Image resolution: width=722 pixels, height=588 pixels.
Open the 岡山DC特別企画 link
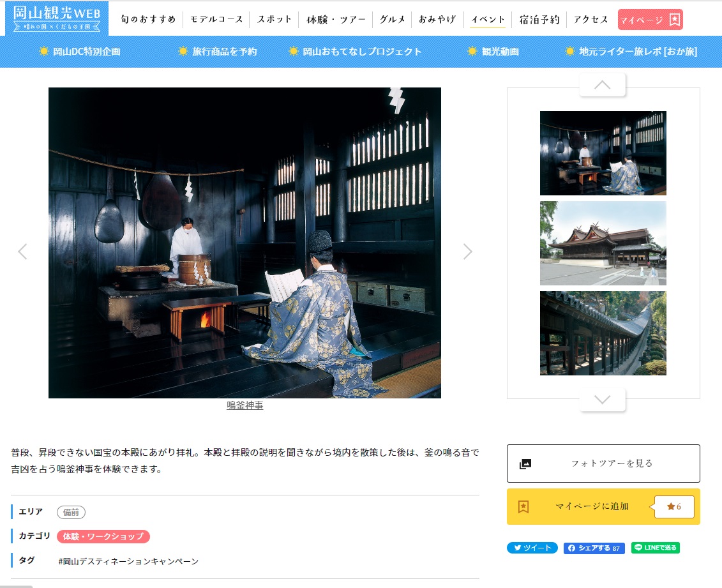[x=87, y=52]
